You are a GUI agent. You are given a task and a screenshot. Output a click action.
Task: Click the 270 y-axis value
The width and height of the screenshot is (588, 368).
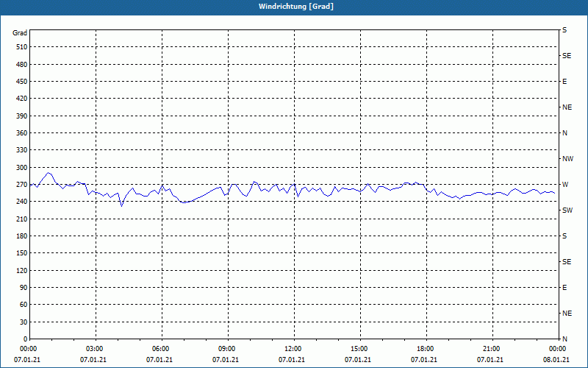pyautogui.click(x=22, y=185)
